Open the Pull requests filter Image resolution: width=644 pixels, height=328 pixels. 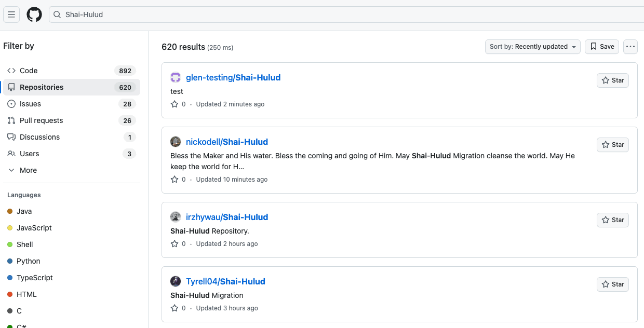click(x=41, y=120)
